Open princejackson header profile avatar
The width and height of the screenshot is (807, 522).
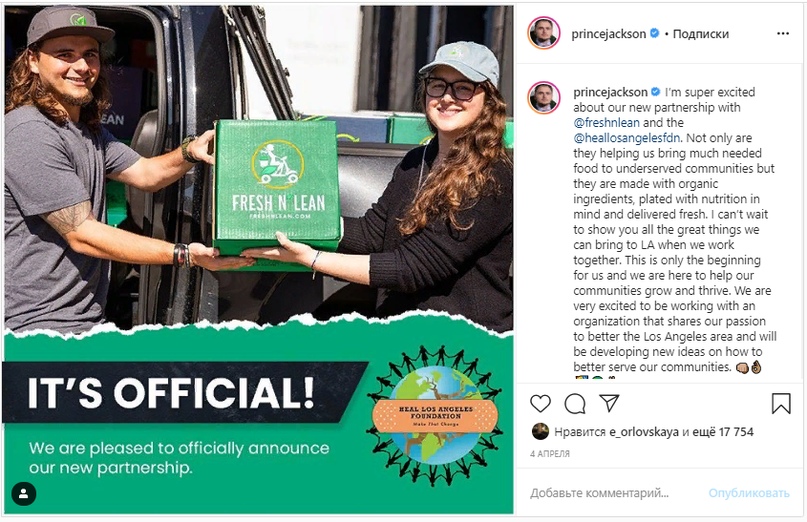(544, 33)
